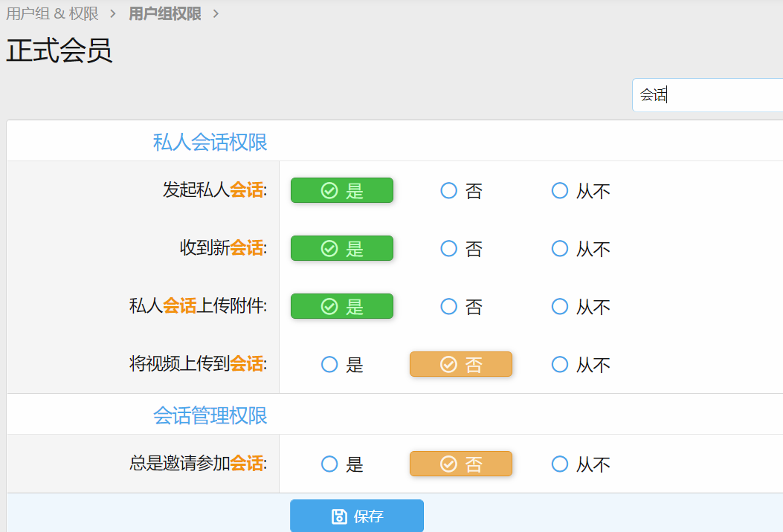783x532 pixels.
Task: Click the green 是 option for 发起私人会话
Action: [342, 191]
